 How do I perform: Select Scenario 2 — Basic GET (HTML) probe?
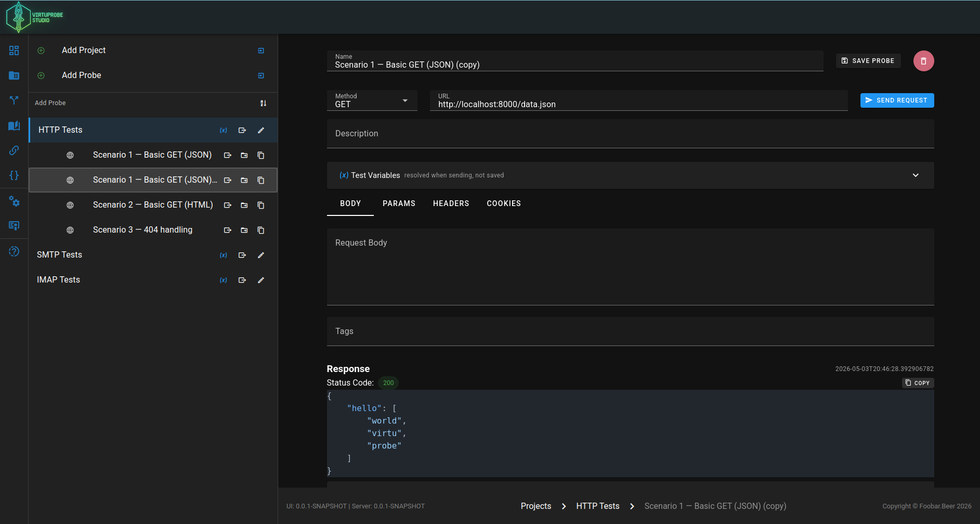tap(153, 205)
